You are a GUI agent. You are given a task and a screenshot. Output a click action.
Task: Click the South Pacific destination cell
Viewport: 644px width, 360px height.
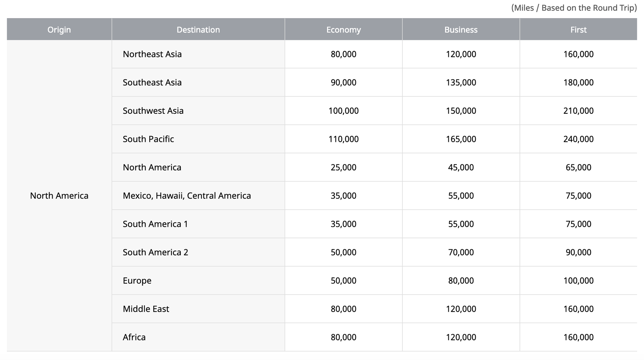(x=148, y=139)
